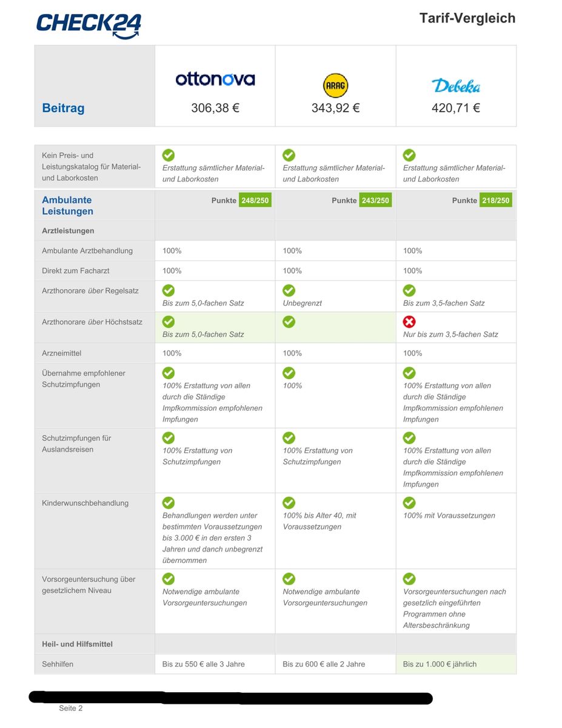
Task: Click the green 248/250 points badge
Action: point(255,200)
